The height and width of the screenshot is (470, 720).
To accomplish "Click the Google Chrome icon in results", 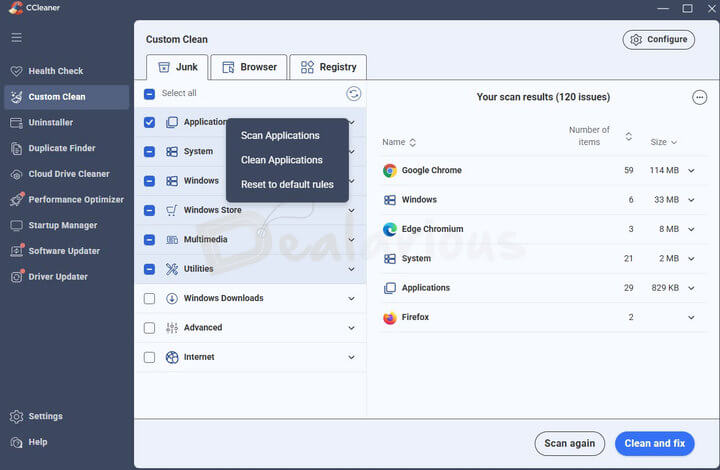I will [390, 171].
